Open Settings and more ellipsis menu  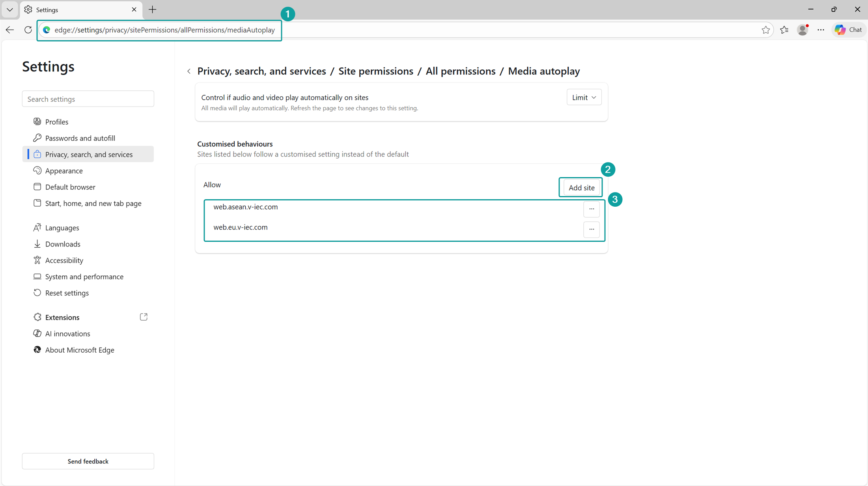click(x=821, y=30)
